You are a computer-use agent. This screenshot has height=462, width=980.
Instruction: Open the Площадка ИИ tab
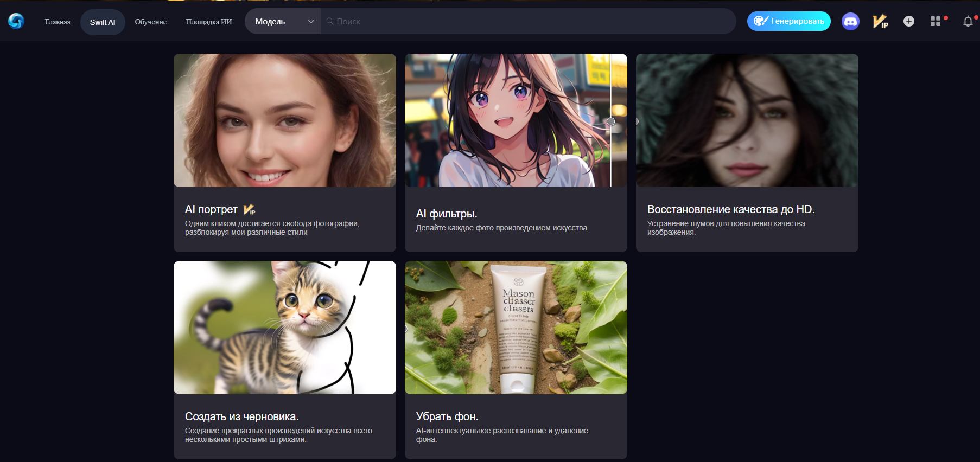[209, 22]
